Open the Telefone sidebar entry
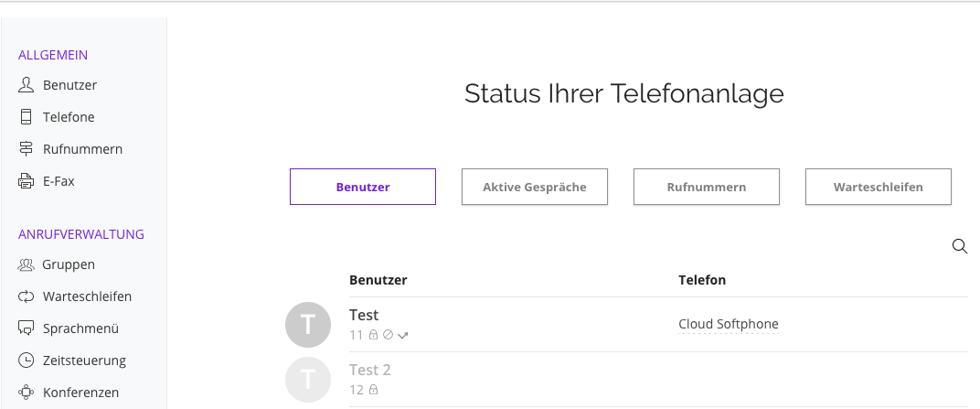The image size is (980, 409). (x=57, y=117)
